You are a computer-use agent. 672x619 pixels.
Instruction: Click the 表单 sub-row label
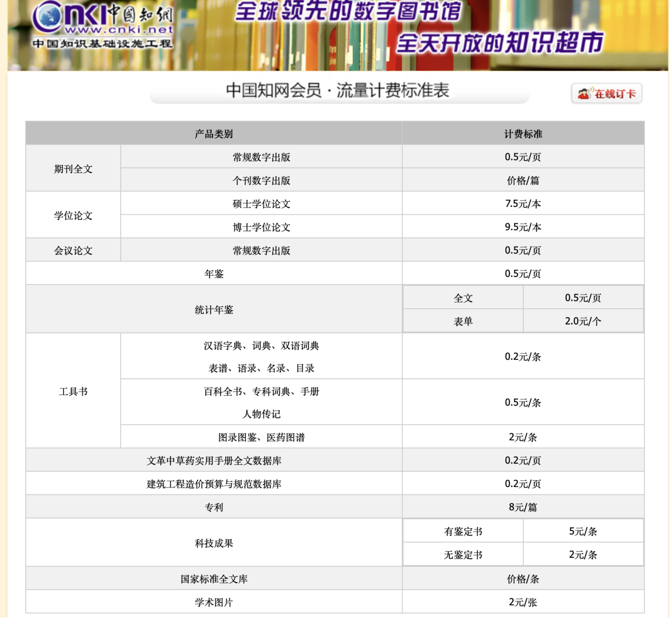click(x=463, y=321)
